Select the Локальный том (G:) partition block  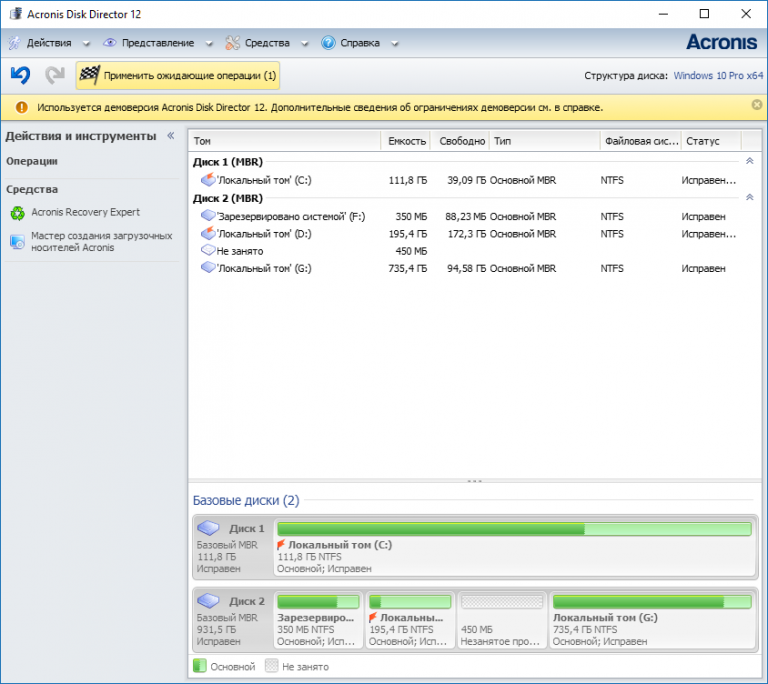coord(653,620)
